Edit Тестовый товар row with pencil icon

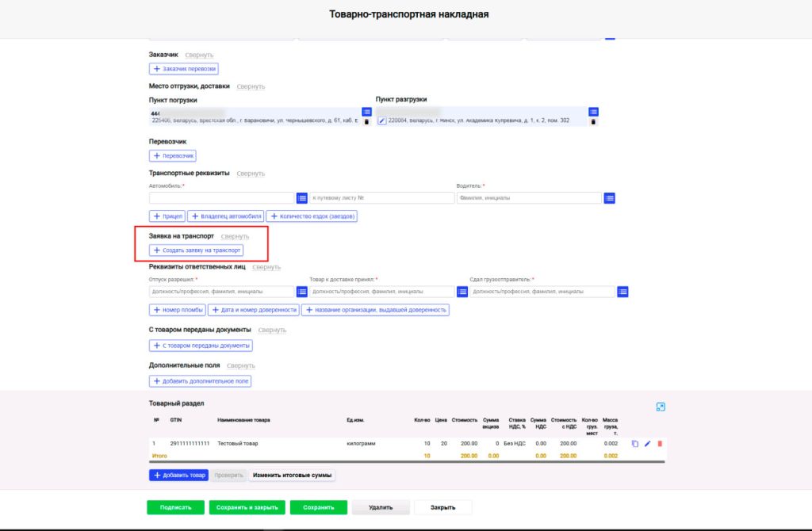pos(647,444)
